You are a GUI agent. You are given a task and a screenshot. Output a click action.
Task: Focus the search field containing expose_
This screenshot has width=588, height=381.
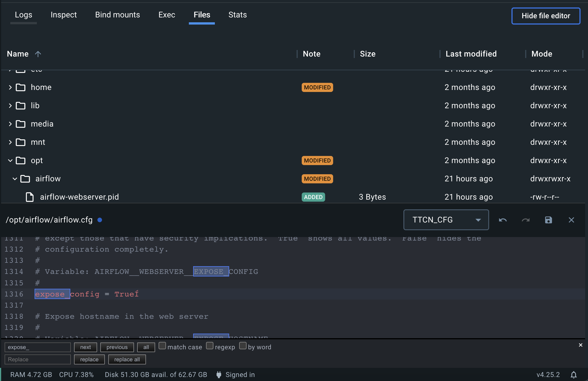(x=38, y=347)
